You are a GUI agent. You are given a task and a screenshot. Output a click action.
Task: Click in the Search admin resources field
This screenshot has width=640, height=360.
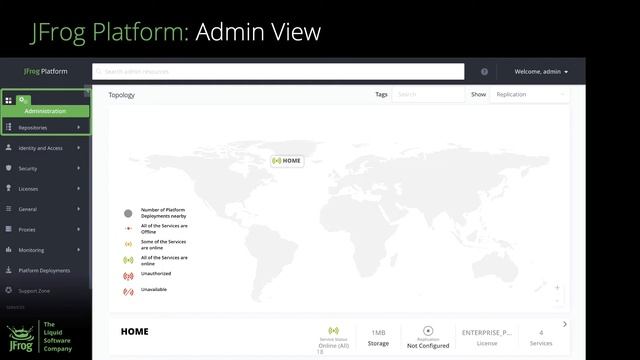[x=278, y=71]
